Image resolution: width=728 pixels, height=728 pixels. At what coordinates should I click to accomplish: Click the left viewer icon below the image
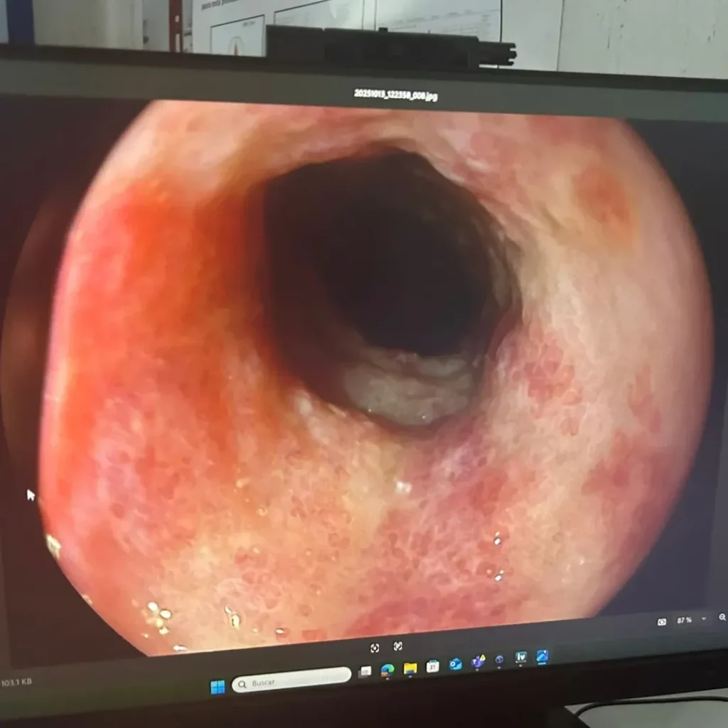(375, 648)
